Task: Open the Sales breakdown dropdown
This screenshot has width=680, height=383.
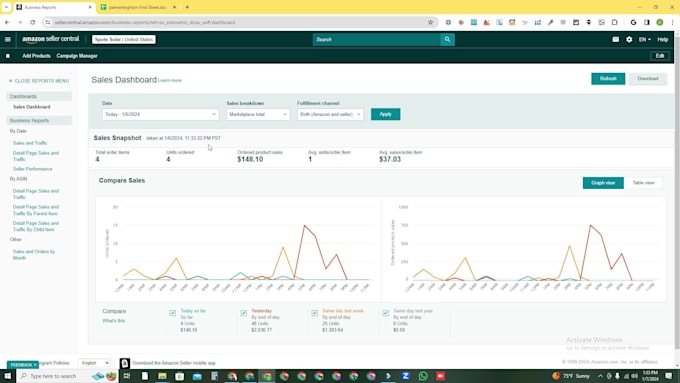Action: [x=258, y=115]
